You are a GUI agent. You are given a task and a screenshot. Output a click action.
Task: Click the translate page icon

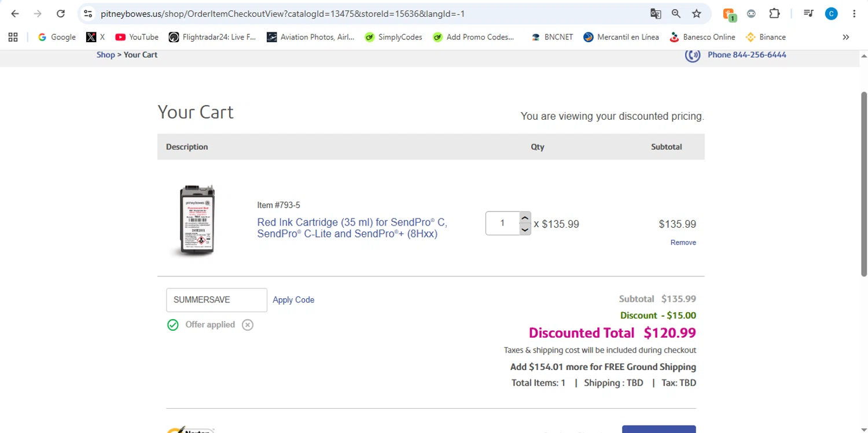[x=656, y=14]
